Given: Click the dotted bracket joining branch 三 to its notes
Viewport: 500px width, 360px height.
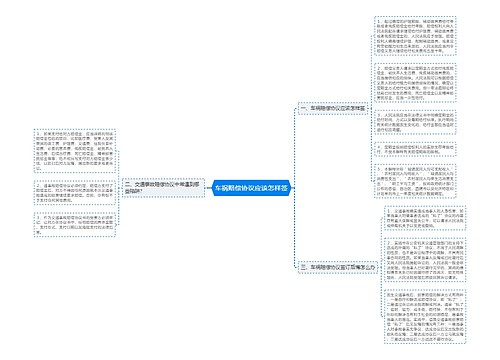Looking at the screenshot, I should (381, 267).
